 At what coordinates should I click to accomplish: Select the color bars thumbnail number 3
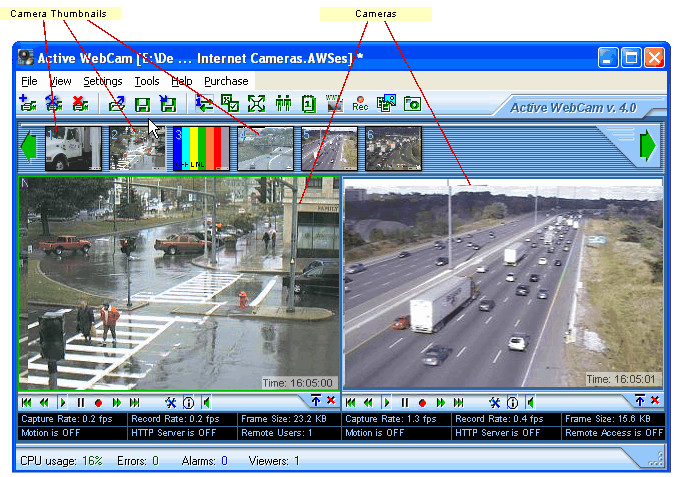(197, 148)
